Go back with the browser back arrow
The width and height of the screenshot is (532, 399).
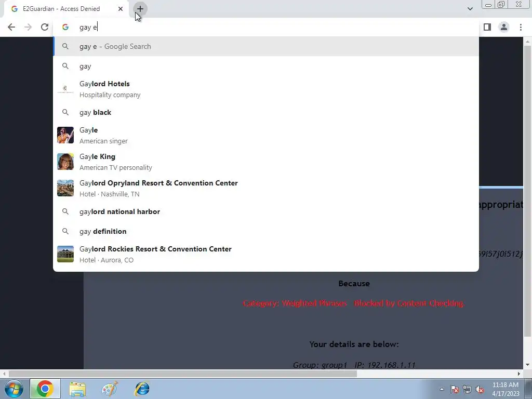[x=11, y=27]
